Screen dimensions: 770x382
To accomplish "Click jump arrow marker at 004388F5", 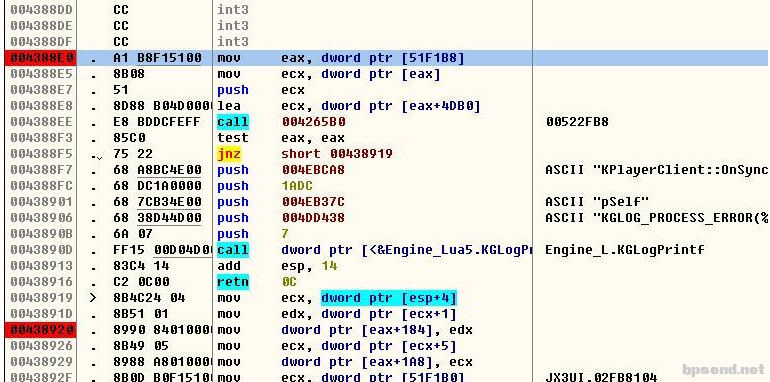I will point(97,156).
